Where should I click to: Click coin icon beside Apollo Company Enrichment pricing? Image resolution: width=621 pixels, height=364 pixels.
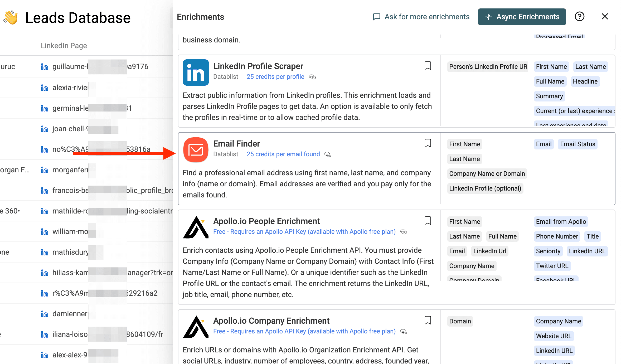click(404, 332)
